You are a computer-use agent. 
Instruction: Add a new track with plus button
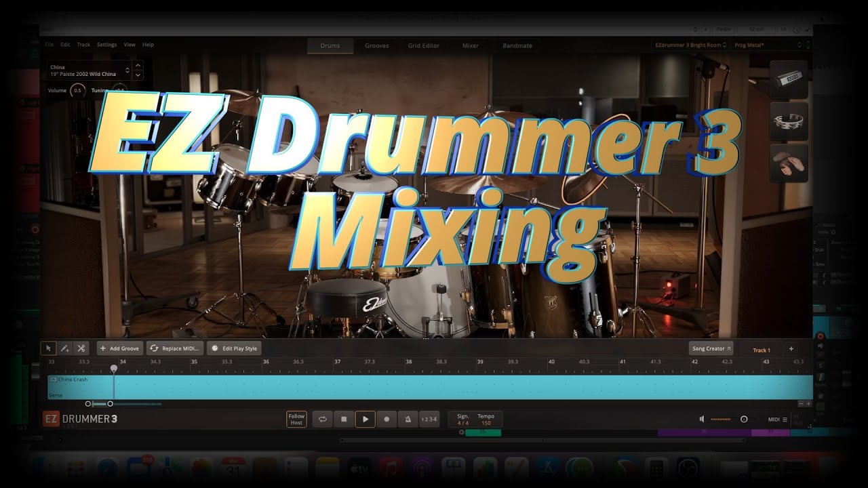coord(791,349)
